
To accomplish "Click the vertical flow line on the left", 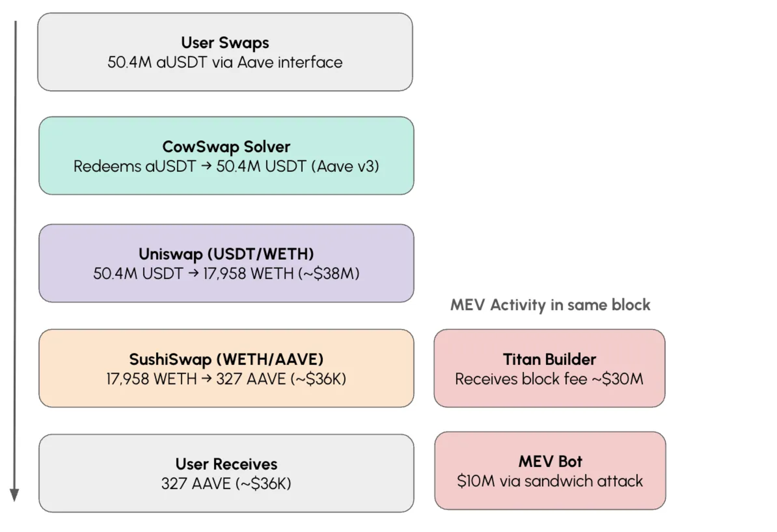I will pos(15,243).
